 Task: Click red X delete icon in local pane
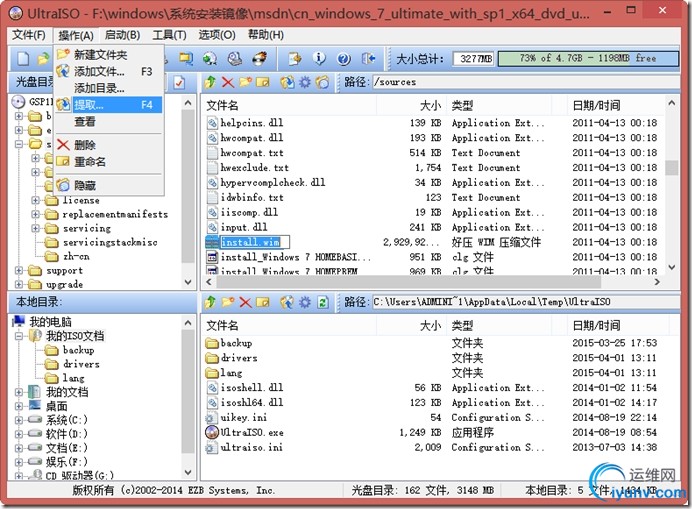click(245, 302)
